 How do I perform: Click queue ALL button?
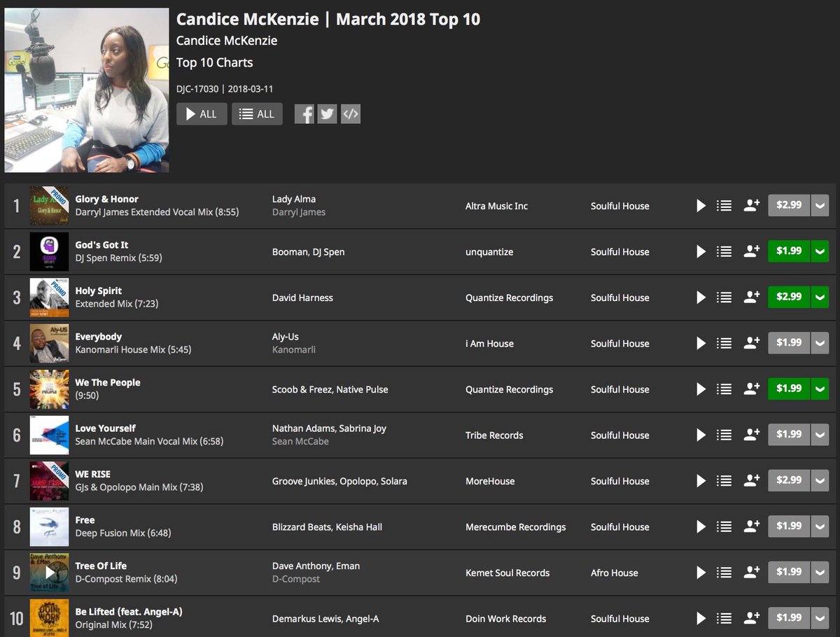(257, 114)
